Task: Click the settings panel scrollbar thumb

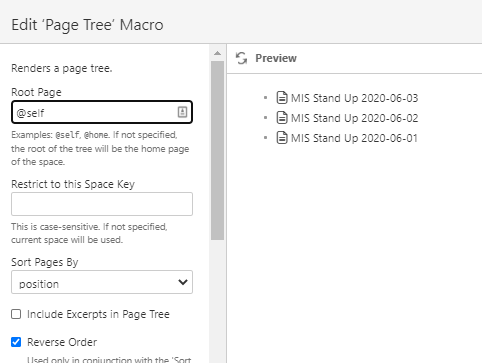Action: tap(218, 150)
